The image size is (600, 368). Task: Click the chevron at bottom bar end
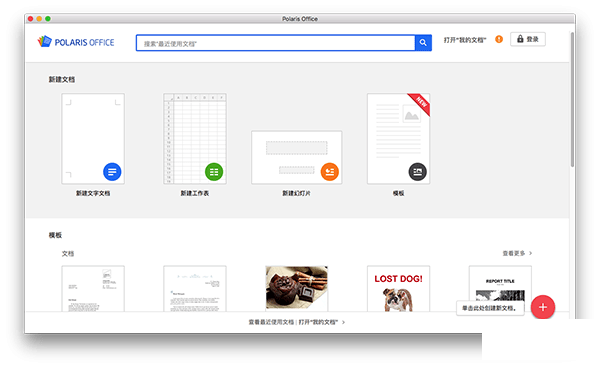tap(343, 322)
